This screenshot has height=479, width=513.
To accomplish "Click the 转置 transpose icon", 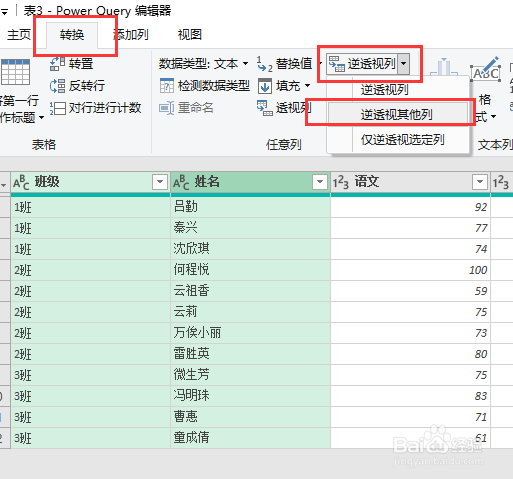I will [x=57, y=64].
